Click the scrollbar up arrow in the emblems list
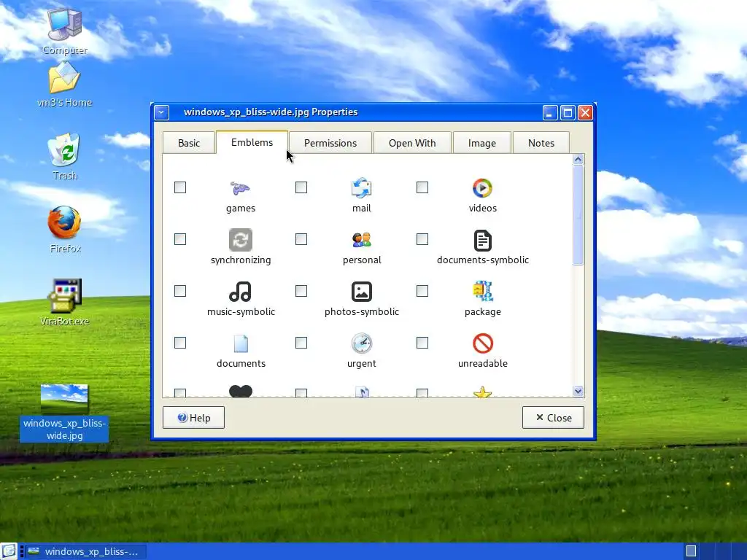Screen dimensions: 747x560 point(578,160)
